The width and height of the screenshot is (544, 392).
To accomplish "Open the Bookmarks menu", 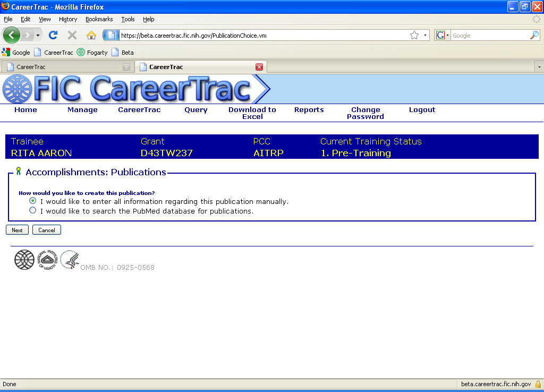I will point(99,19).
